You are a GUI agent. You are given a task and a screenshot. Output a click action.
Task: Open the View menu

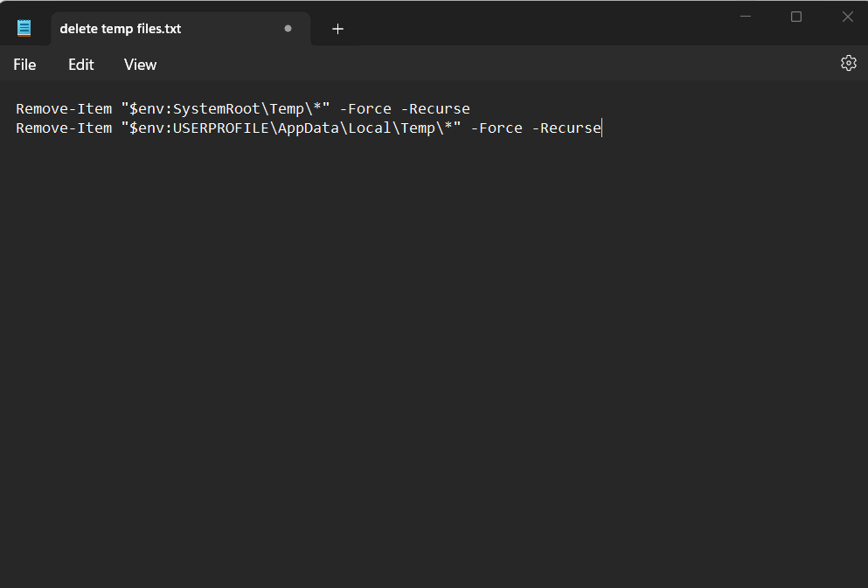click(x=140, y=65)
